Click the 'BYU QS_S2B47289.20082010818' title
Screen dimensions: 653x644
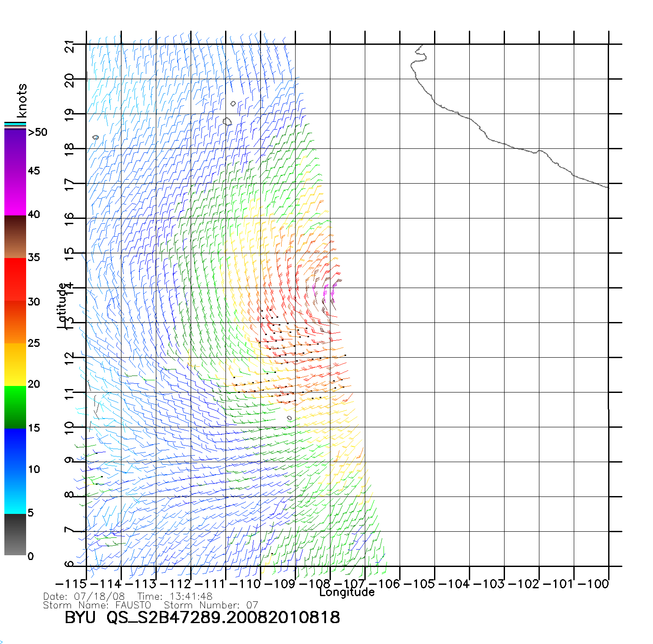pos(202,617)
